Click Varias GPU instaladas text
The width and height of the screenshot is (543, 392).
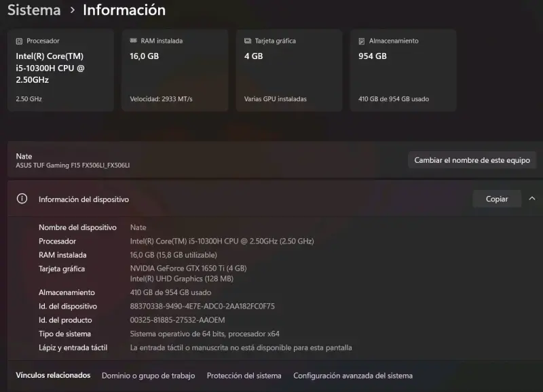click(276, 99)
